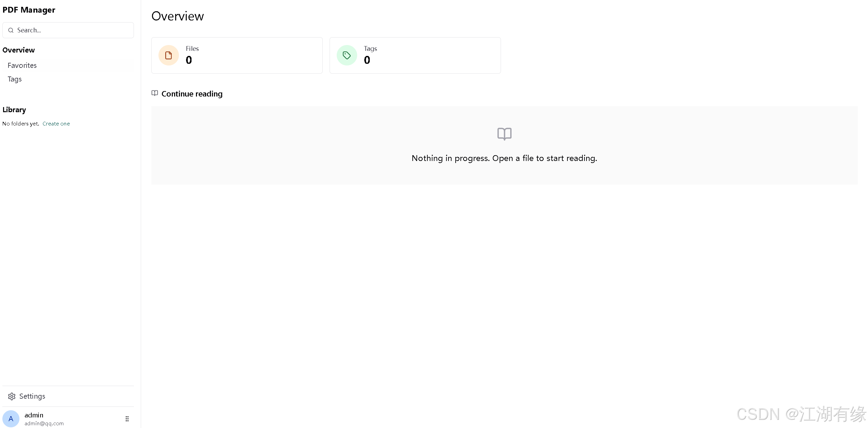Click the Overview page heading
868x428 pixels.
tap(178, 16)
